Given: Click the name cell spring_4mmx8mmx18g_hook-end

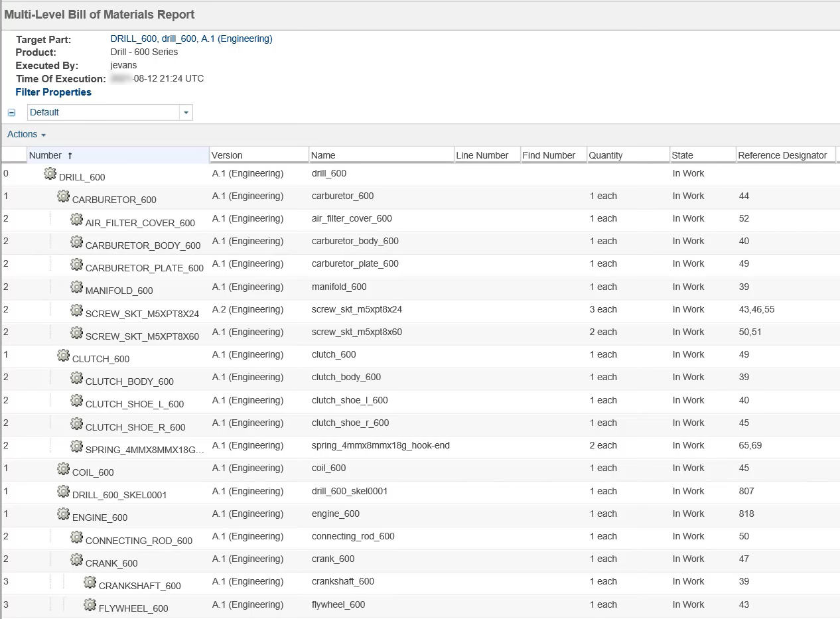Looking at the screenshot, I should point(381,445).
